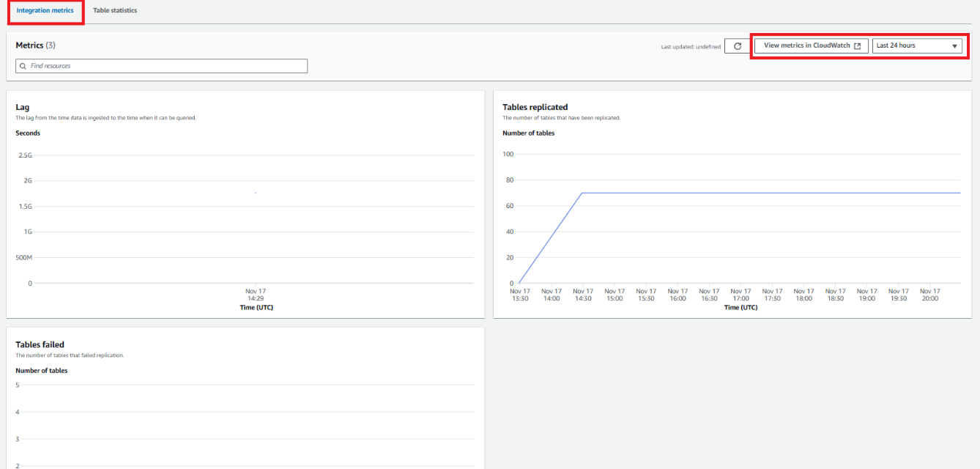Click the Tables failed chart heading
Viewport: 980px width, 469px height.
pyautogui.click(x=40, y=344)
